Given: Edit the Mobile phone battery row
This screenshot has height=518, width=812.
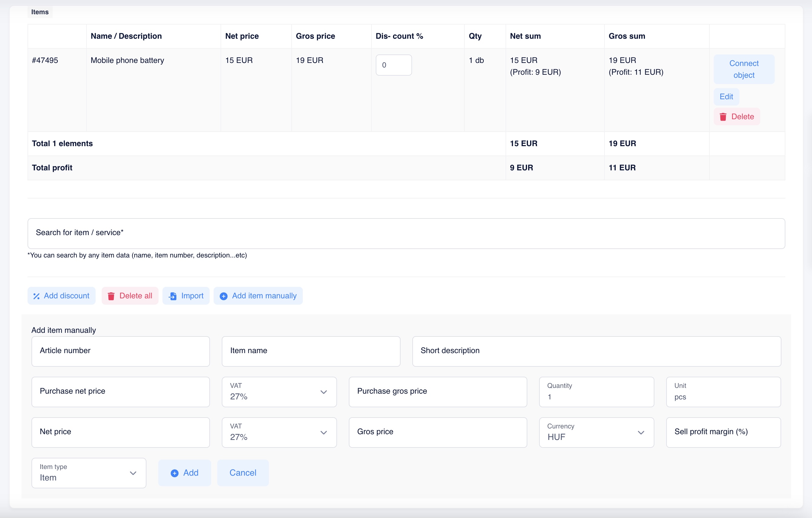Looking at the screenshot, I should (726, 97).
